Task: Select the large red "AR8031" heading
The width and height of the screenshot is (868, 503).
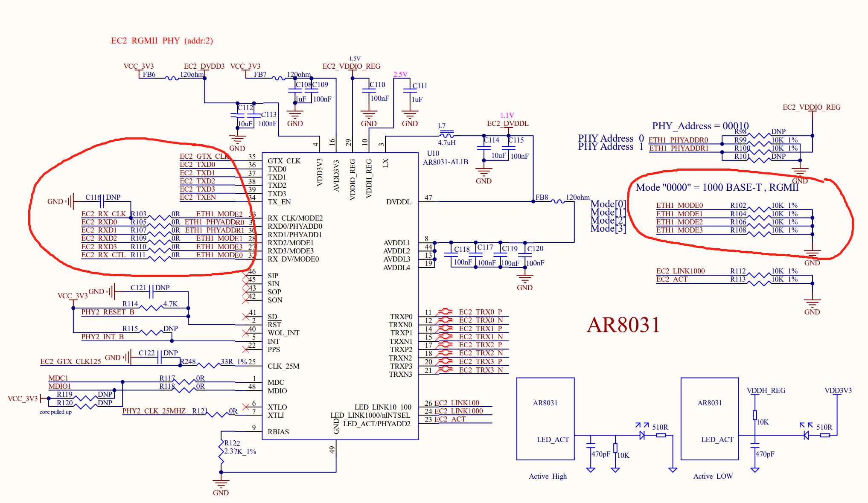Action: point(623,325)
